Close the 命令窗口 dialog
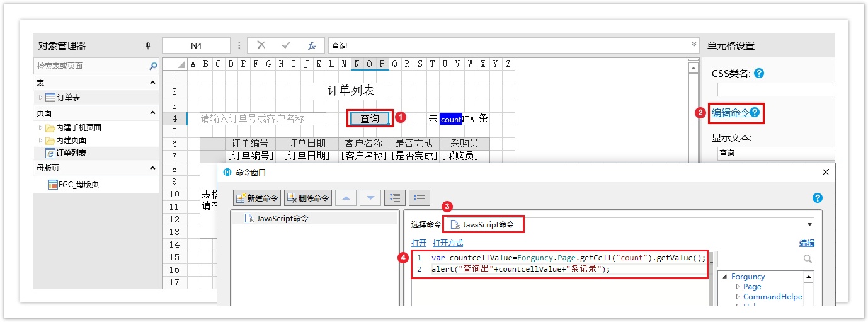Viewport: 868px width, 322px height. [x=826, y=172]
